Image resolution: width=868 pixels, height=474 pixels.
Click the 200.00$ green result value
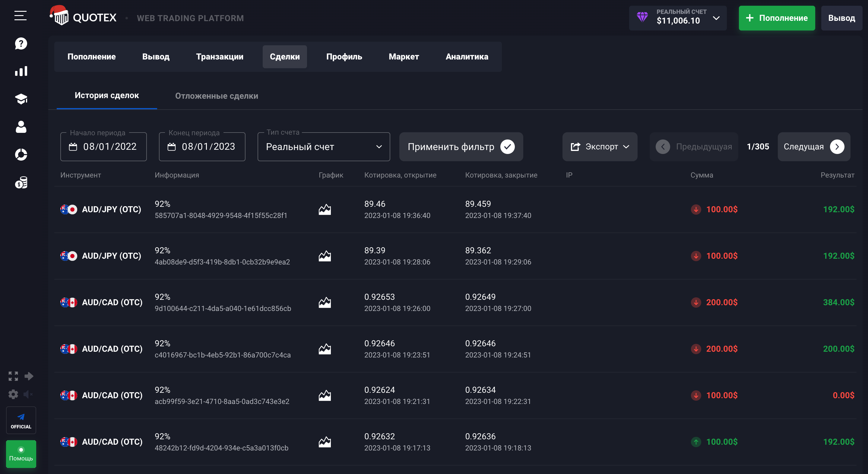(839, 349)
